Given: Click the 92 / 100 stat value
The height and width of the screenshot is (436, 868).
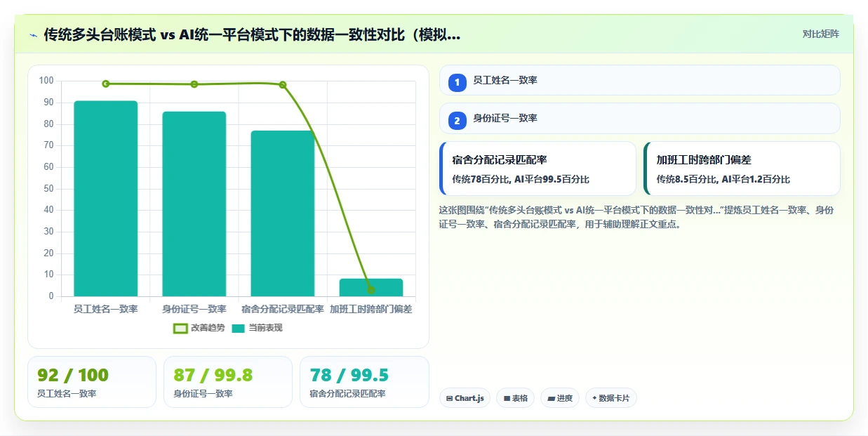Looking at the screenshot, I should (73, 375).
